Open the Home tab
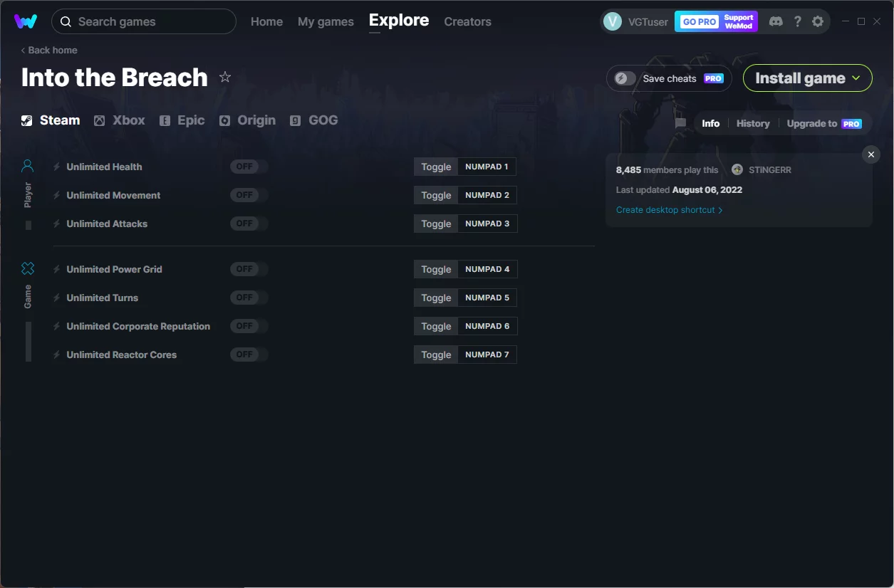The image size is (894, 588). click(x=266, y=21)
